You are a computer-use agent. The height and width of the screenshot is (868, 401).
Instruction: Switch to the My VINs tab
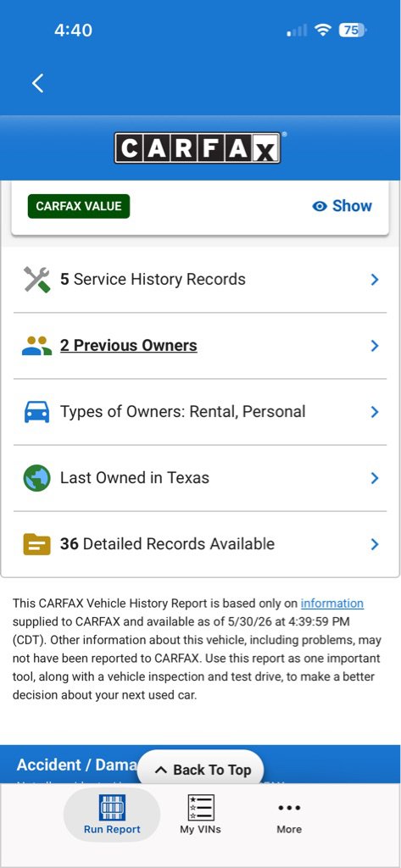click(x=200, y=815)
